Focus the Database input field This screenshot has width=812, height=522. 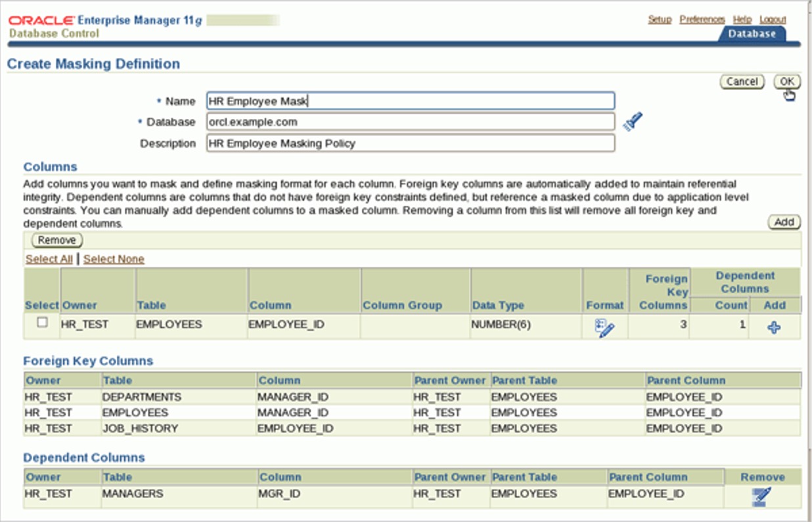point(411,122)
